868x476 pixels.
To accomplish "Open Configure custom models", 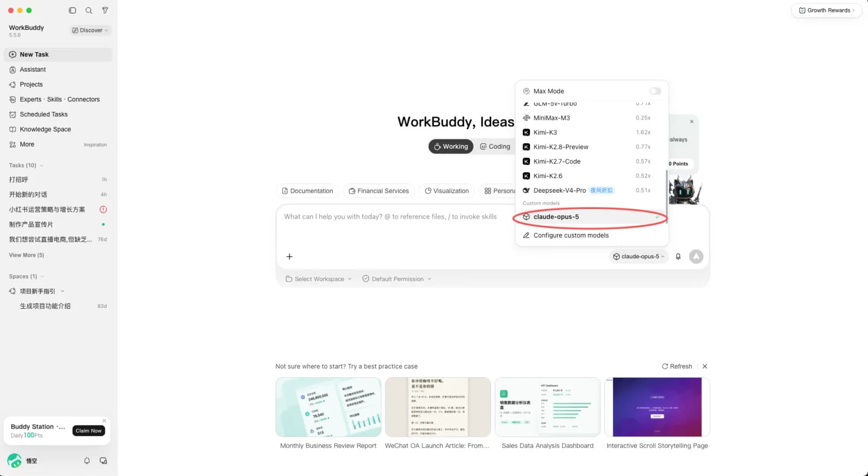I will pos(591,236).
